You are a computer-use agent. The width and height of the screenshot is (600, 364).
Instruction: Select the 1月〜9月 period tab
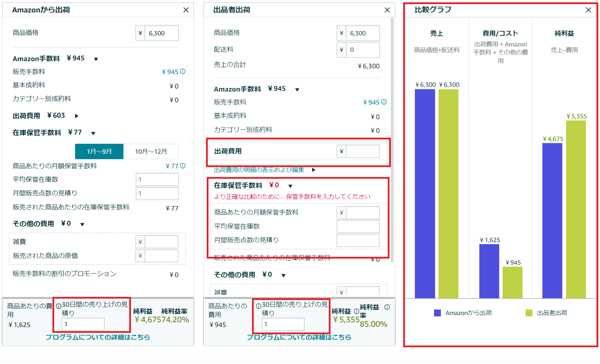(x=99, y=151)
